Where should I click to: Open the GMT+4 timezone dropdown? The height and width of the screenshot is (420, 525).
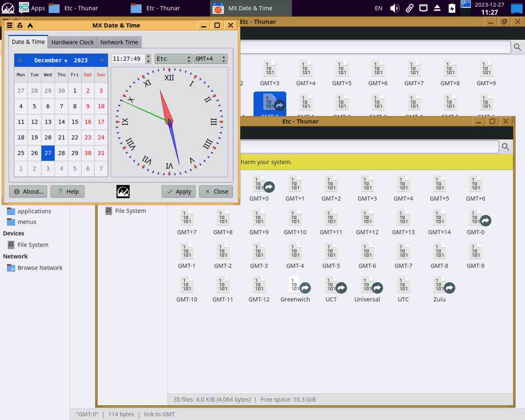click(210, 59)
